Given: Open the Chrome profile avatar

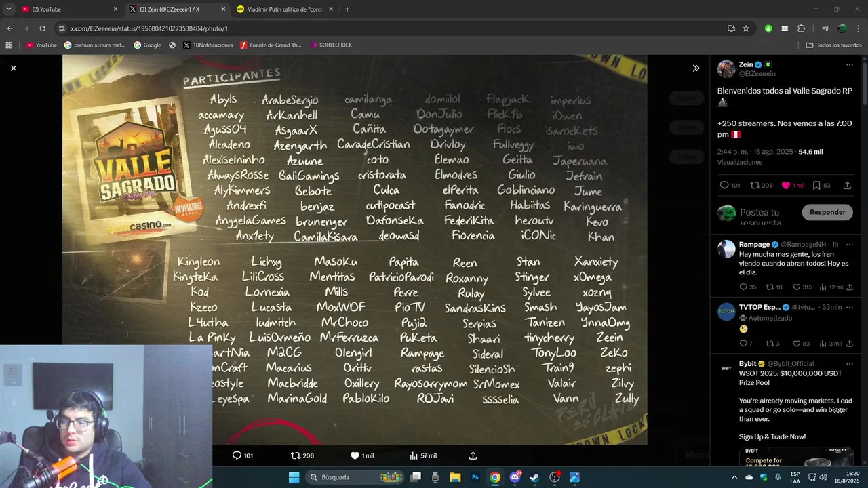Looking at the screenshot, I should coord(842,28).
